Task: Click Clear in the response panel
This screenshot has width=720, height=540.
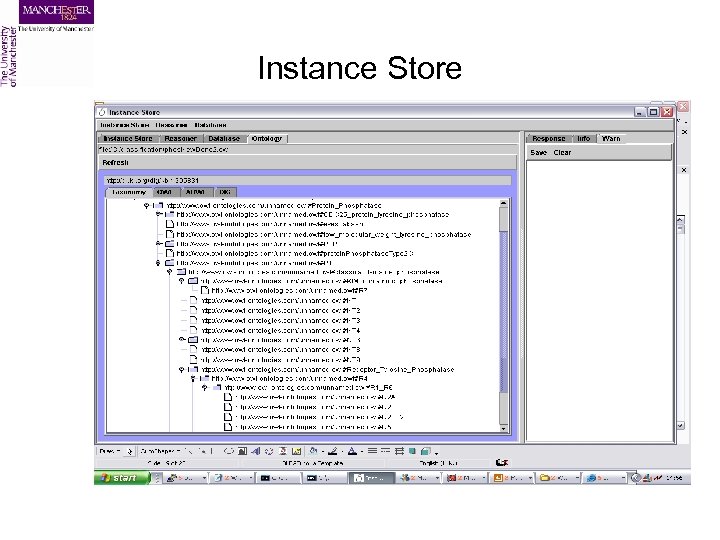Action: click(x=562, y=152)
